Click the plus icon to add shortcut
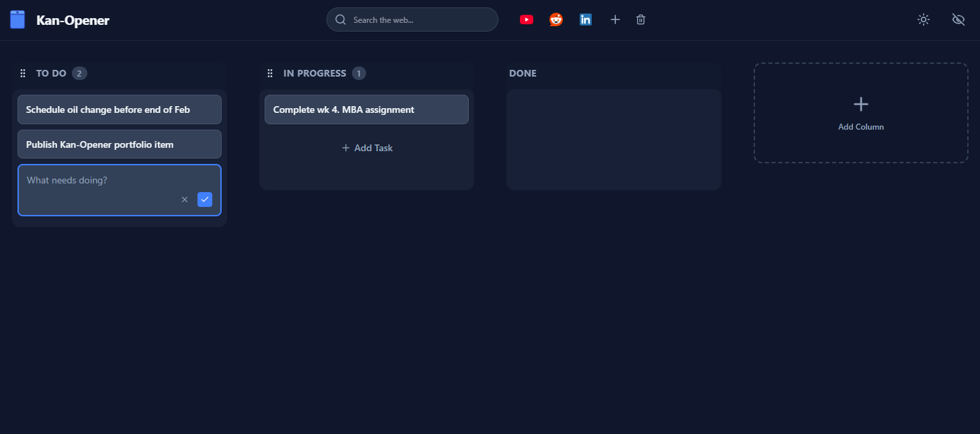The image size is (980, 434). click(x=615, y=19)
